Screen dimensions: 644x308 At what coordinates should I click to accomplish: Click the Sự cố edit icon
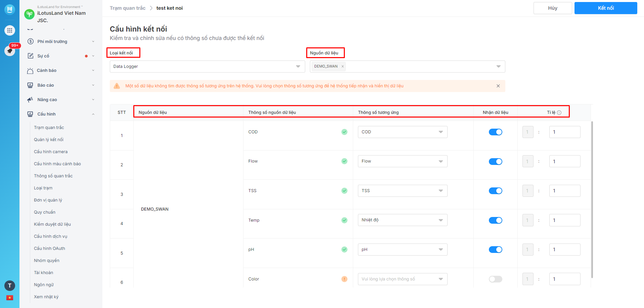31,56
